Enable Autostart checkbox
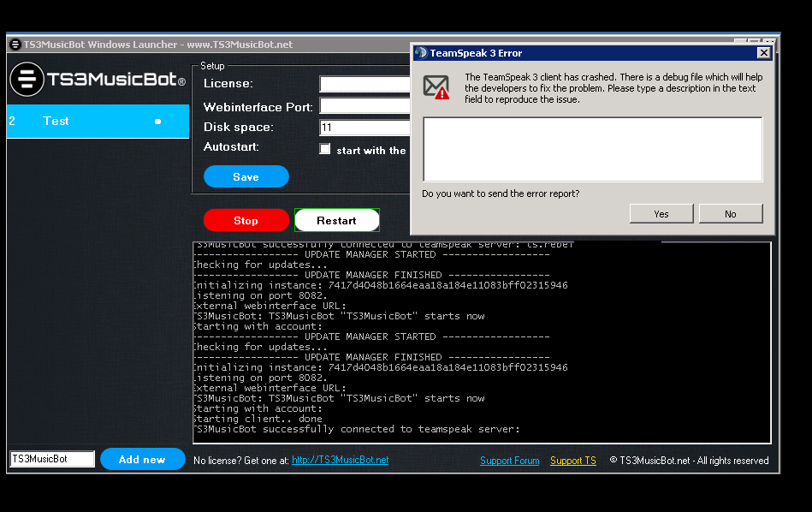Image resolution: width=812 pixels, height=512 pixels. 324,149
